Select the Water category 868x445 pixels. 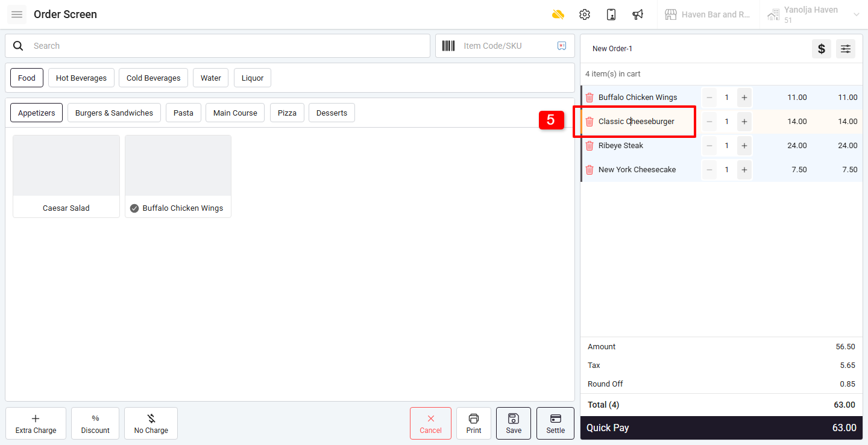(211, 78)
